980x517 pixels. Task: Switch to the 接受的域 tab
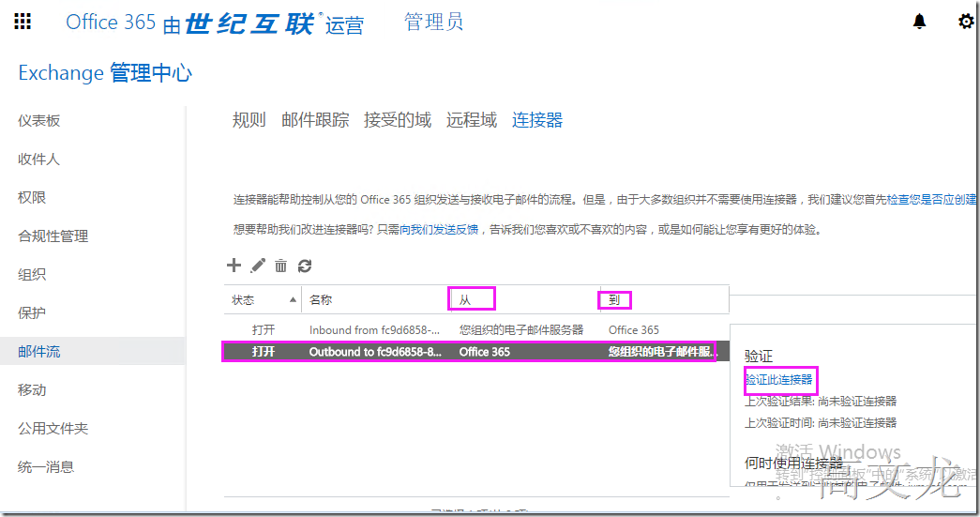398,119
